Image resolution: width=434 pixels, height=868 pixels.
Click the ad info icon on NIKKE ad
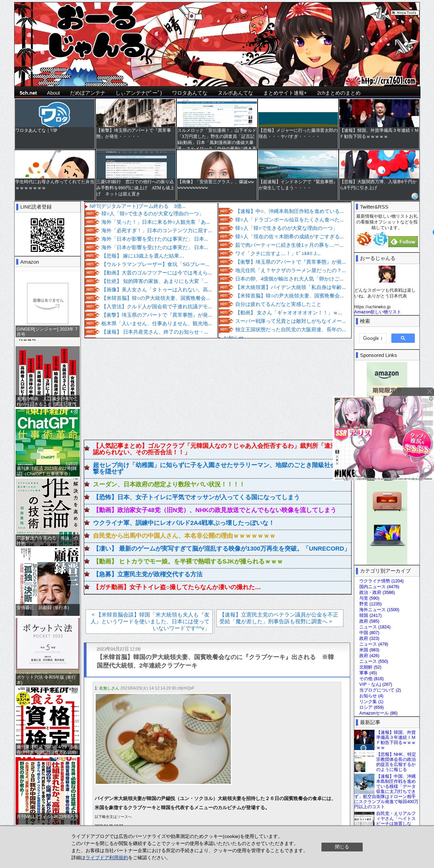[431, 399]
